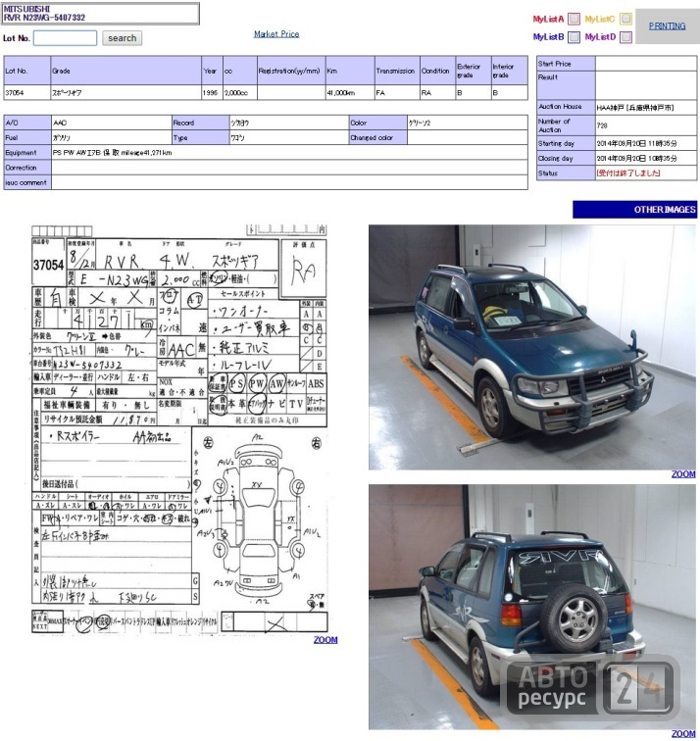Open the front view car photo
700x741 pixels.
(x=532, y=347)
